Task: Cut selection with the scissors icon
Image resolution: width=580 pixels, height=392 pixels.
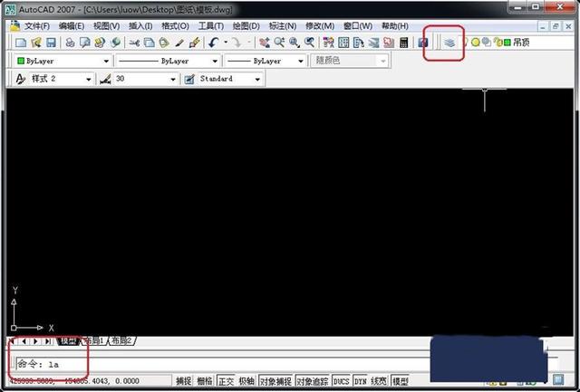Action: (134, 43)
